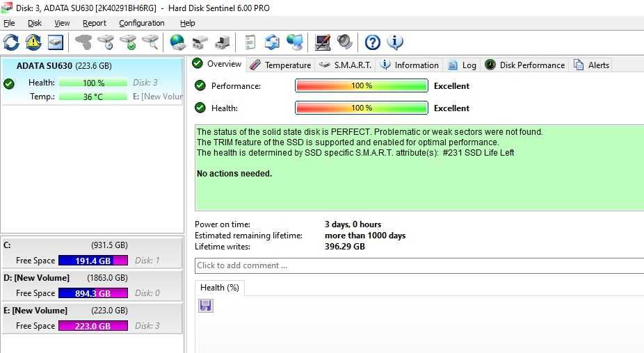Click the 'more than 1000 days' lifetime value
Viewport: 644px width, 353px height.
tap(365, 236)
